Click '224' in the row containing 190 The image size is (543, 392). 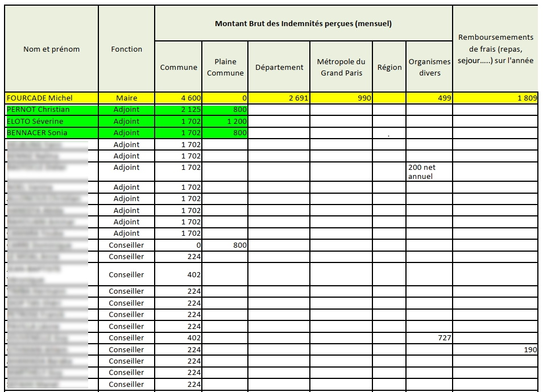click(x=179, y=350)
